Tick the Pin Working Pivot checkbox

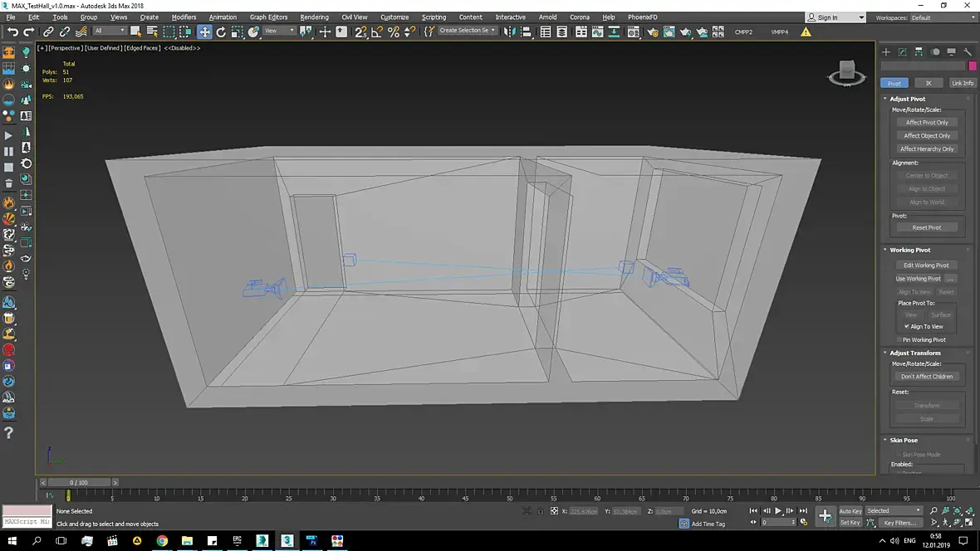pyautogui.click(x=899, y=339)
